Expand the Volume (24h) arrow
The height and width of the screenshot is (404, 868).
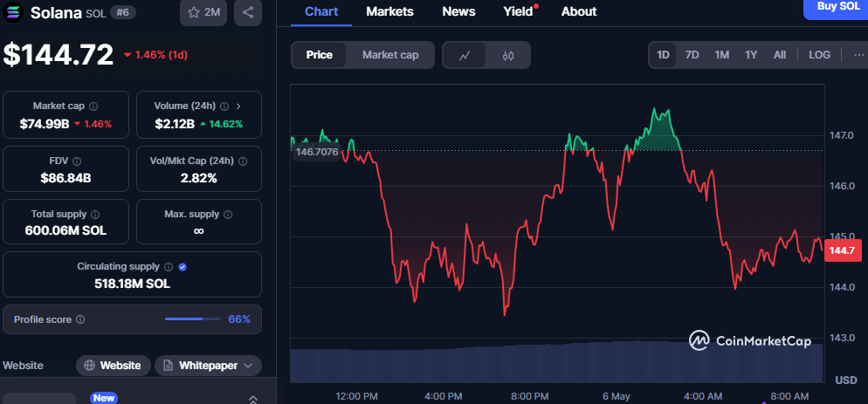click(x=238, y=106)
